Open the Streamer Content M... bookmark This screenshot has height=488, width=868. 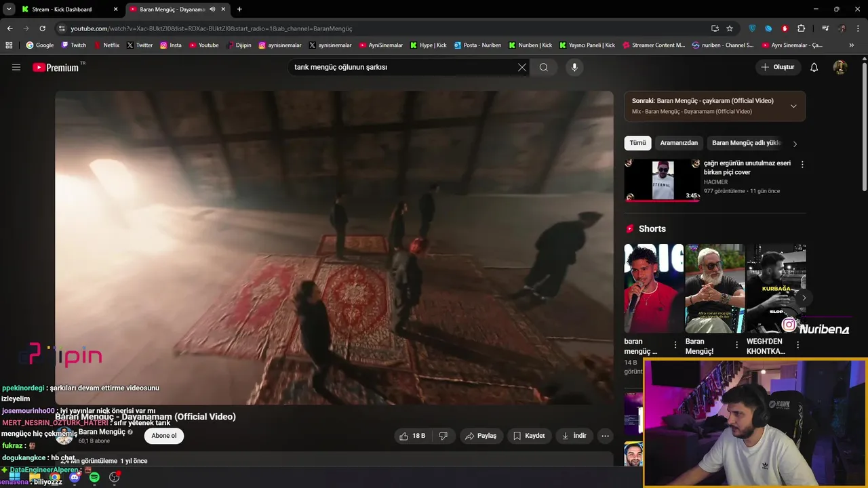coord(653,45)
